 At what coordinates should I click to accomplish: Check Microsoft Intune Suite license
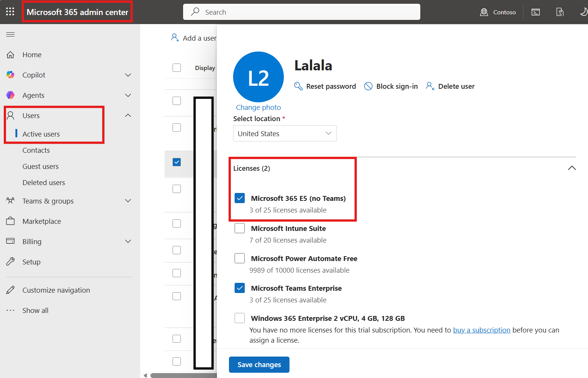[239, 228]
